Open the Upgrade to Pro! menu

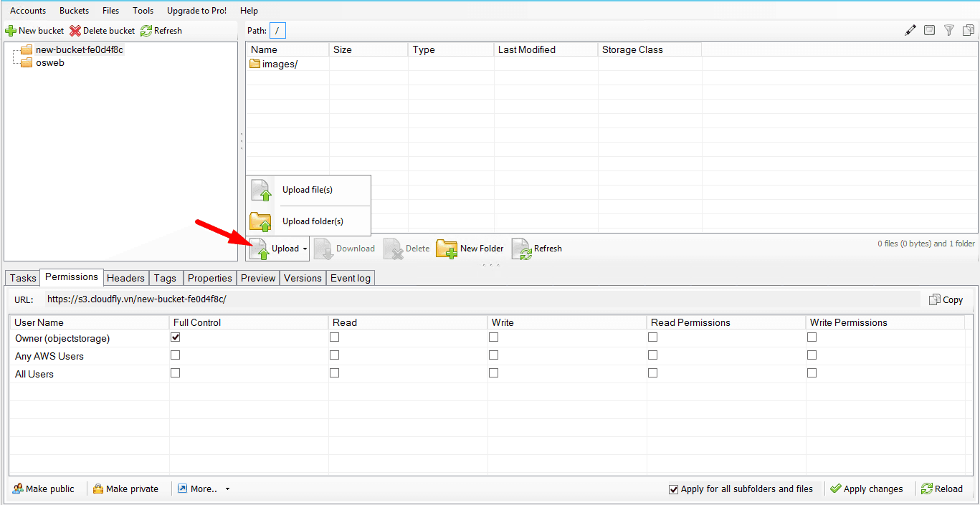196,11
